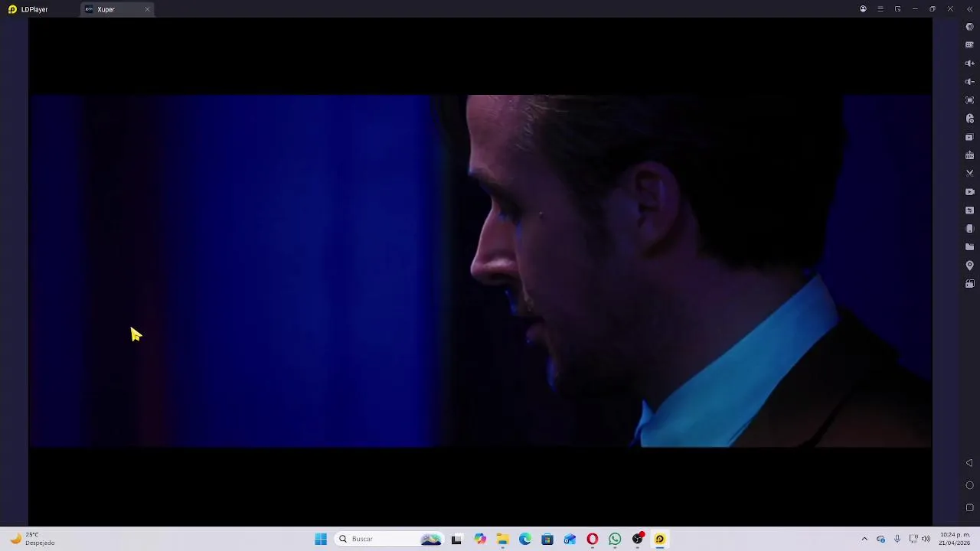Click the microphone tray icon
980x551 pixels.
click(x=897, y=539)
